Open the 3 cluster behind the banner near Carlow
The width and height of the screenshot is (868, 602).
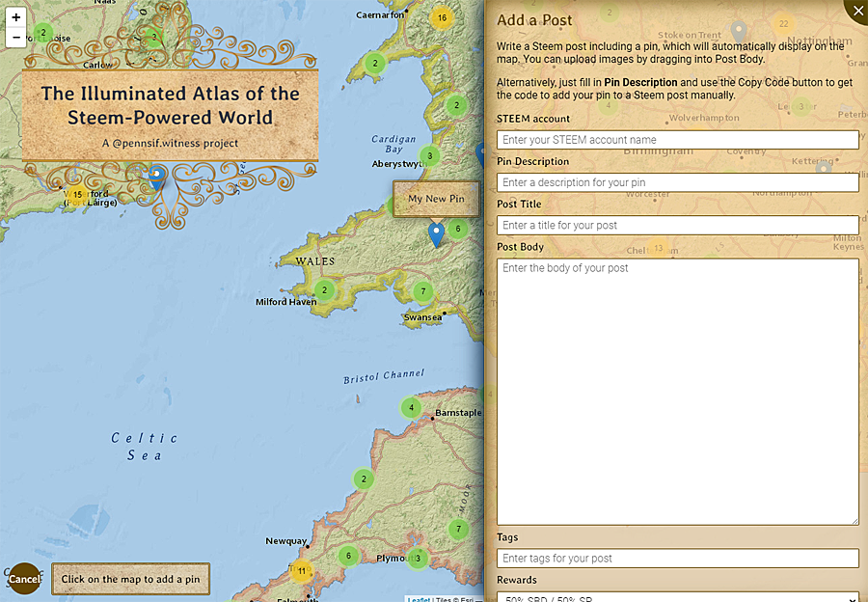(x=154, y=37)
